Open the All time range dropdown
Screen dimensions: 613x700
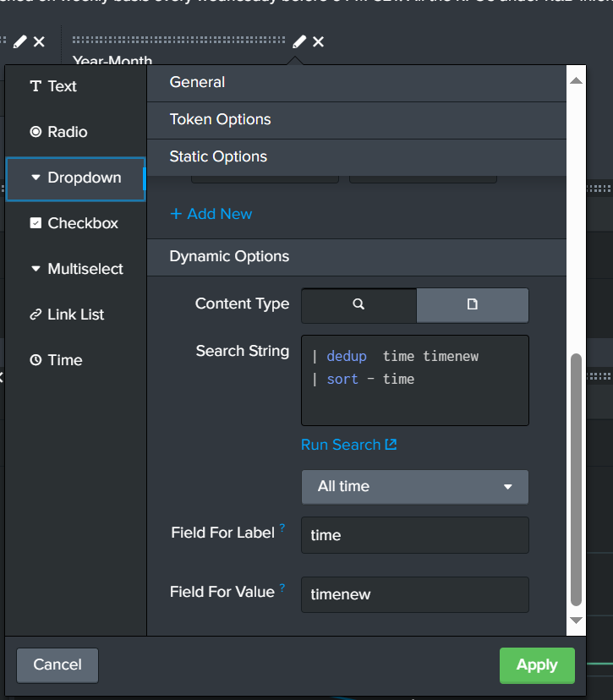[x=414, y=486]
